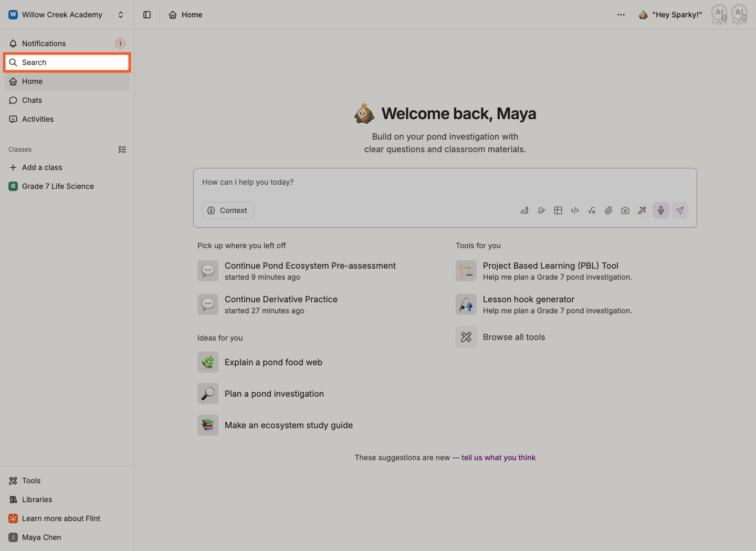Open the math formula square-root icon
The height and width of the screenshot is (551, 756).
tap(592, 210)
